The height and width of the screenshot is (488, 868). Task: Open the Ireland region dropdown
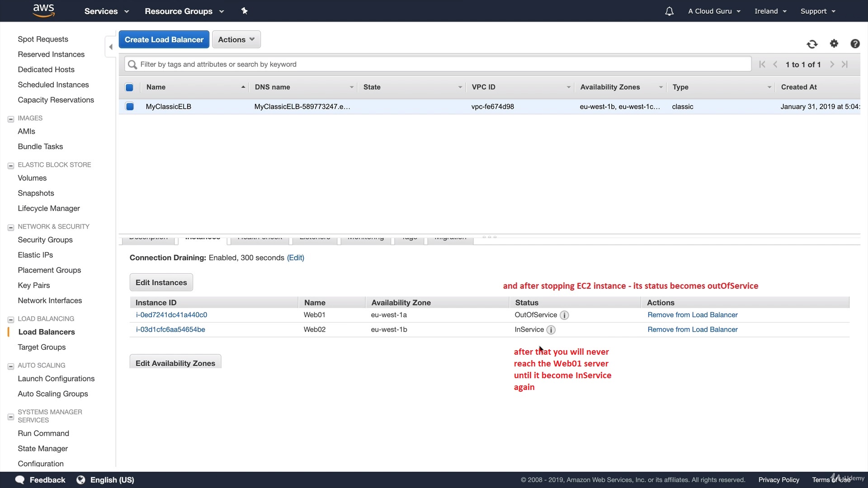click(x=770, y=11)
